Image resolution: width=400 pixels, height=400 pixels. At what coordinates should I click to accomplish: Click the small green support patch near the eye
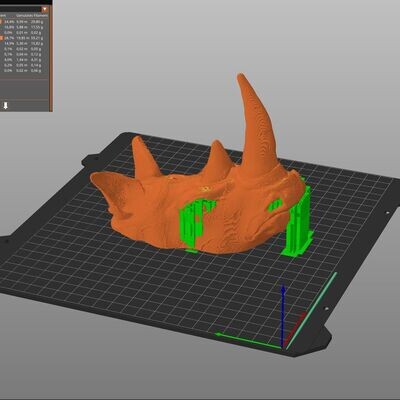tap(276, 204)
